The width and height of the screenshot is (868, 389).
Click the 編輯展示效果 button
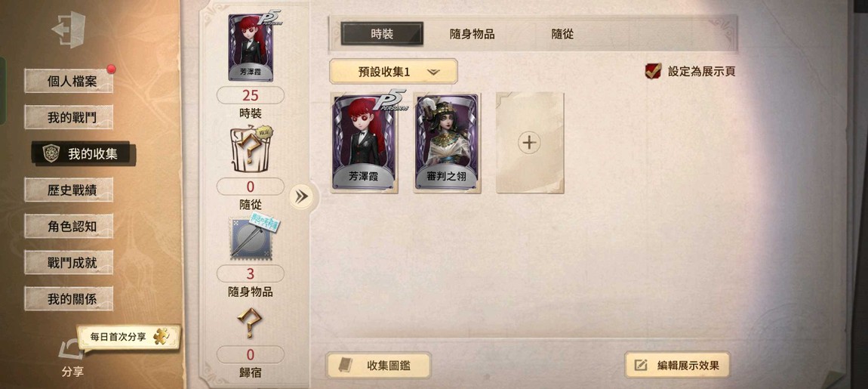point(678,365)
